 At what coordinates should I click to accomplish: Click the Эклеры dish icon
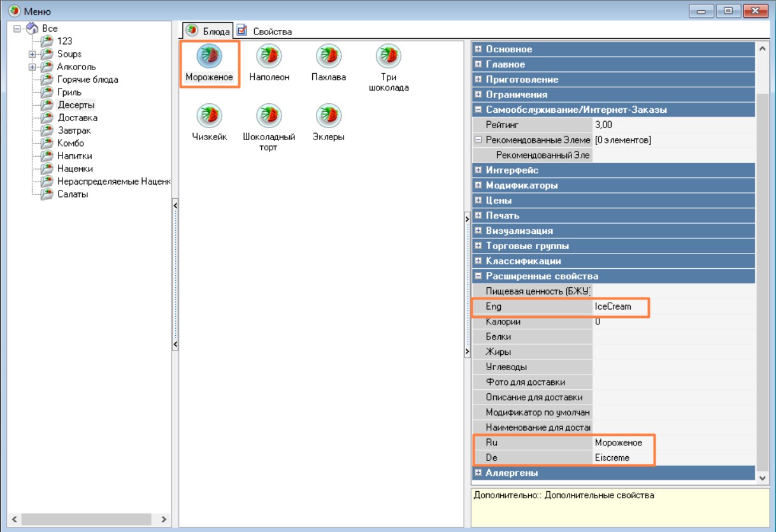coord(329,117)
